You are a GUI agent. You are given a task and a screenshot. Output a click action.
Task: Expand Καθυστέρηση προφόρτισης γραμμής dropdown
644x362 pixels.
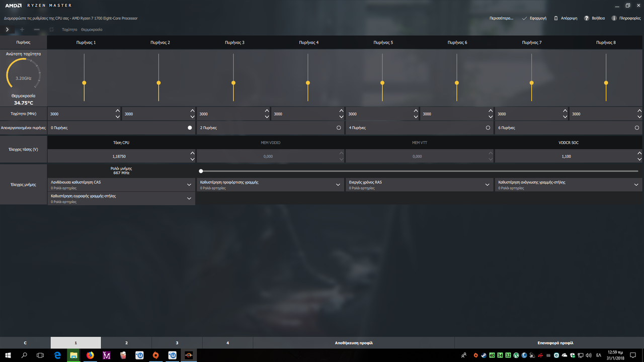339,185
